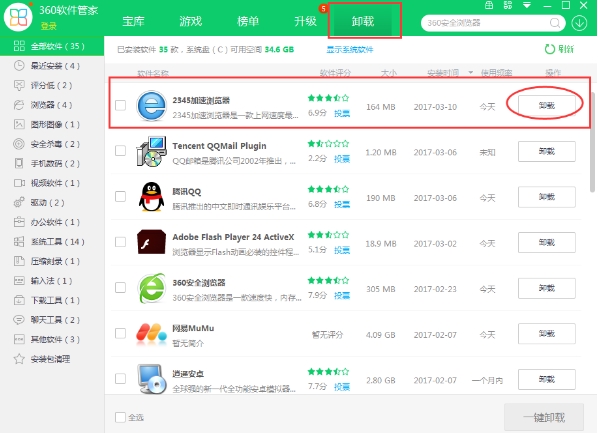Switch to the 升级 tab
Screen dimensions: 598x433
click(x=305, y=21)
